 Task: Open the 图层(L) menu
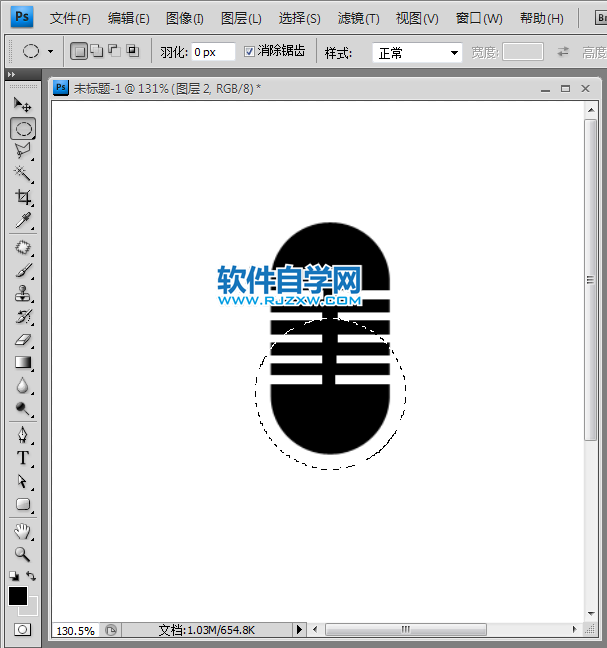241,18
